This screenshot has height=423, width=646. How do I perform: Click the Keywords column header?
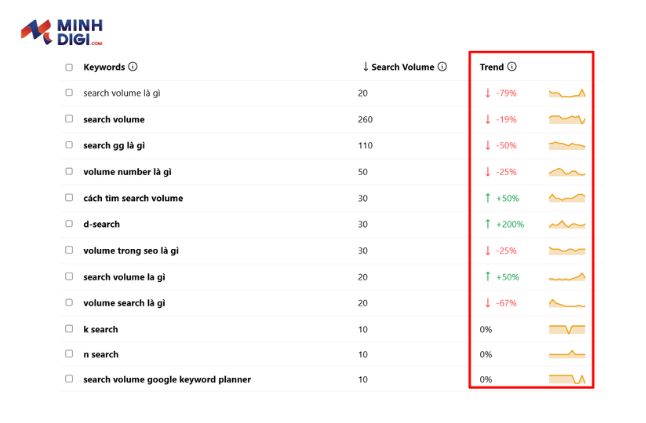coord(104,67)
